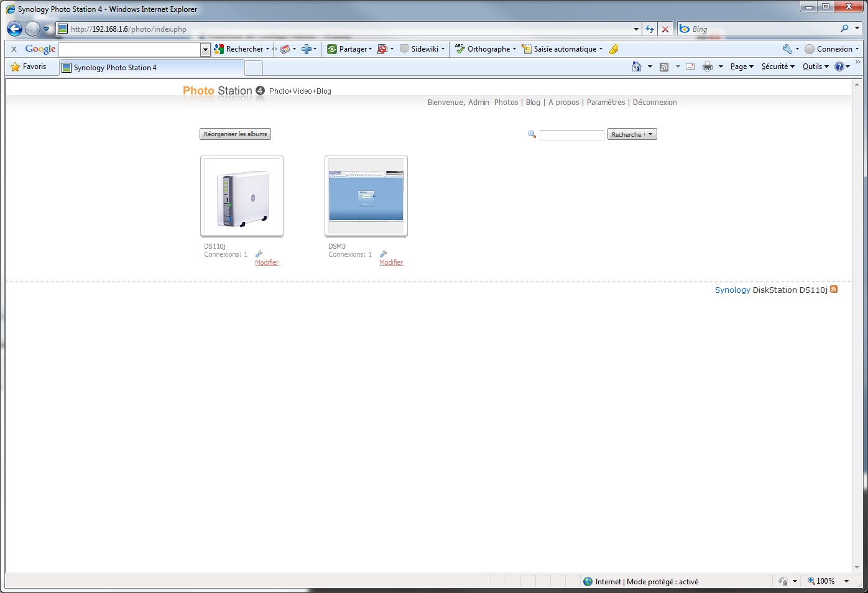Open the Sécurité menu
The image size is (868, 593).
(x=778, y=67)
